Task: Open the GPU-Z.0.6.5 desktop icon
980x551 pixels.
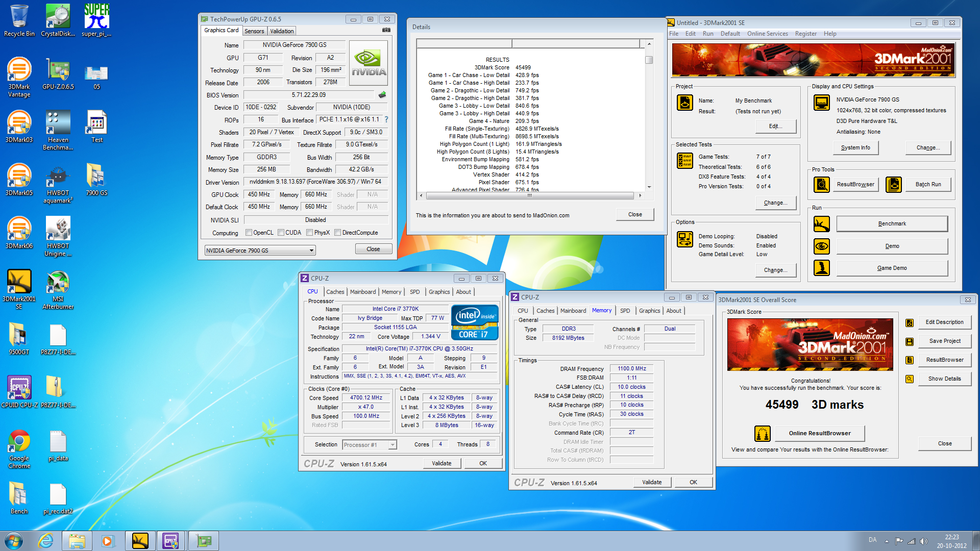Action: pos(58,73)
